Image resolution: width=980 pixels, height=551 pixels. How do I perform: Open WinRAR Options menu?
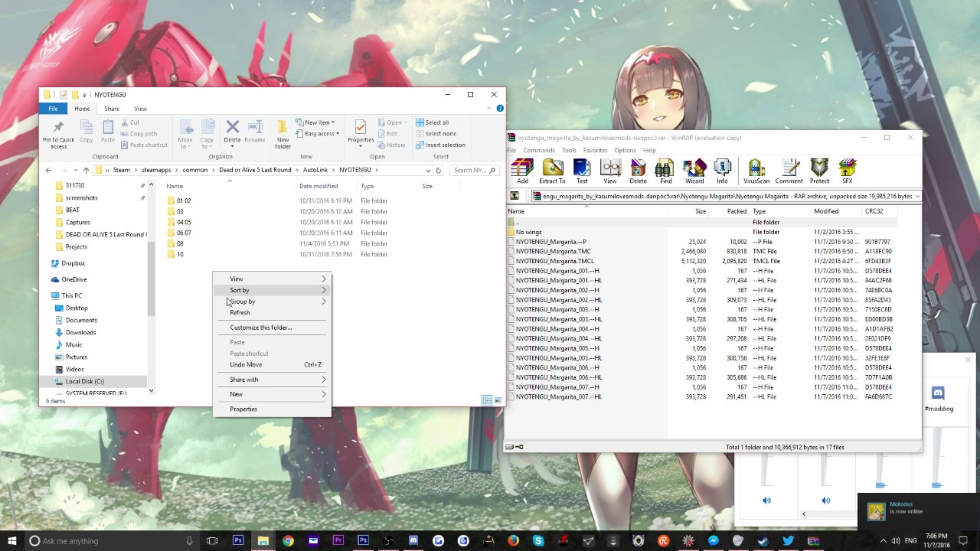(625, 150)
